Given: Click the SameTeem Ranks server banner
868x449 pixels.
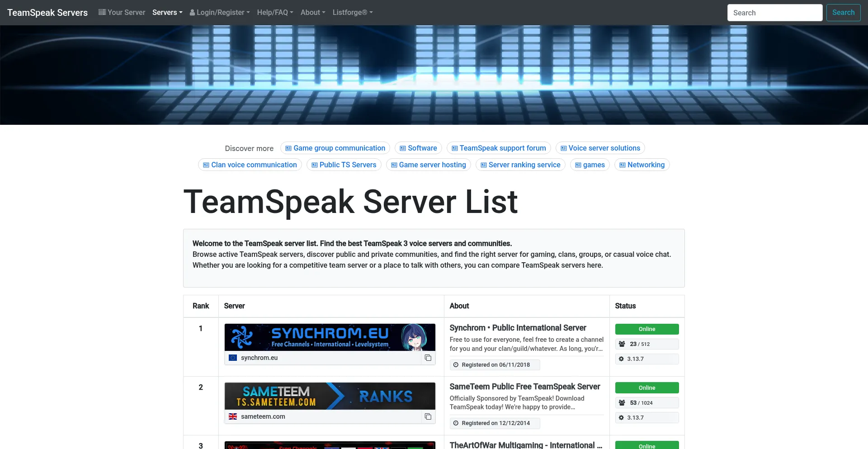Looking at the screenshot, I should (x=330, y=396).
